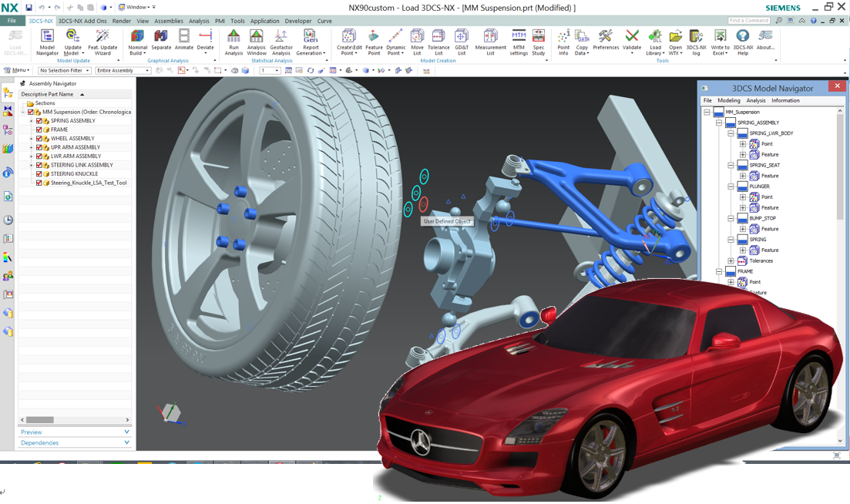Open the PMI tab
Viewport: 850px width, 504px height.
[220, 21]
